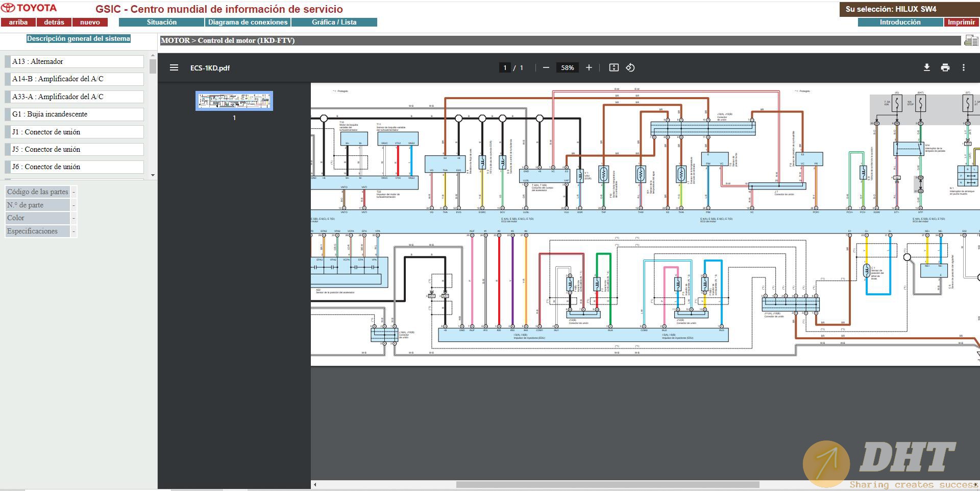Select J6 : Conector de unión
980x491 pixels.
75,167
